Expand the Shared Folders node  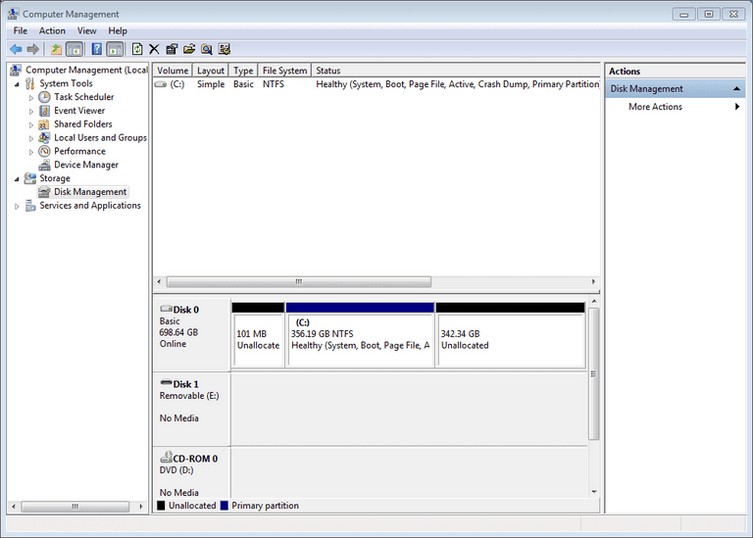(31, 125)
